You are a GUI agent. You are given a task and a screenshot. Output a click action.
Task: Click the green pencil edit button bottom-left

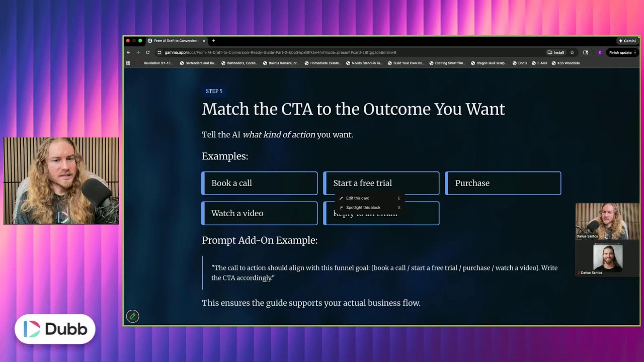click(133, 316)
